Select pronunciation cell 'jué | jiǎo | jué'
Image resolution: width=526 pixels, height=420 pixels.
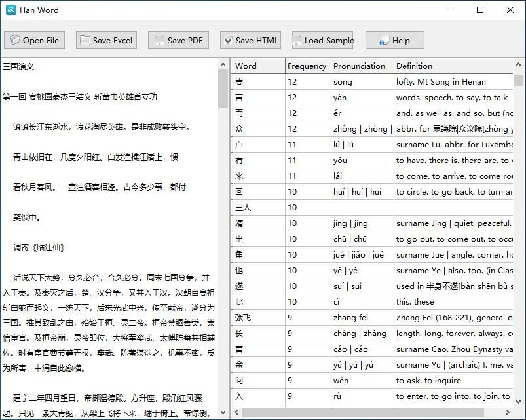(x=362, y=255)
